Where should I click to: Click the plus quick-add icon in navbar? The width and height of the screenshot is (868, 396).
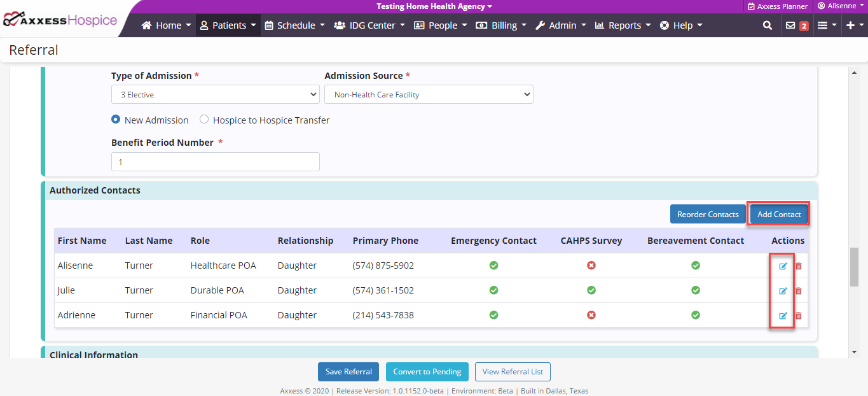pos(855,25)
